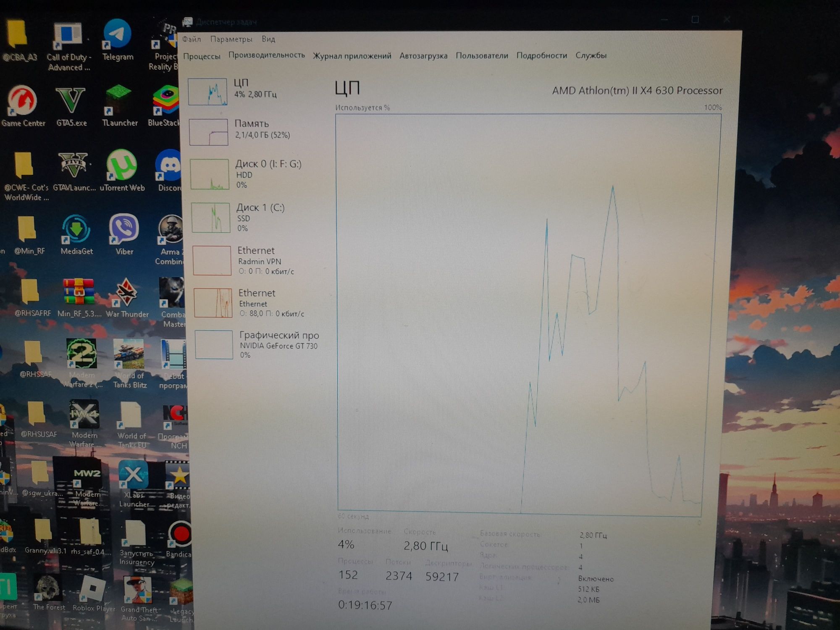Launch The Forest desktop icon
The height and width of the screenshot is (630, 840).
(x=49, y=592)
